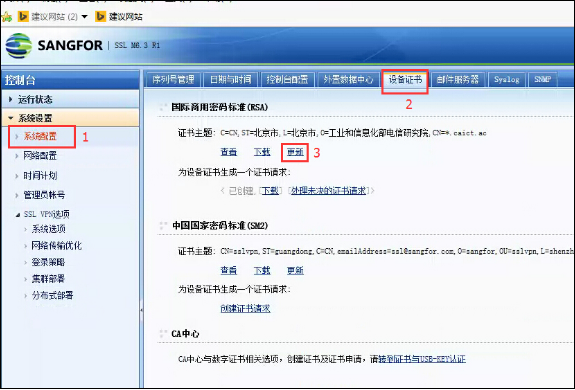Open the dropdown arrow next to 建议网站 (2)
575x390 pixels.
(84, 16)
